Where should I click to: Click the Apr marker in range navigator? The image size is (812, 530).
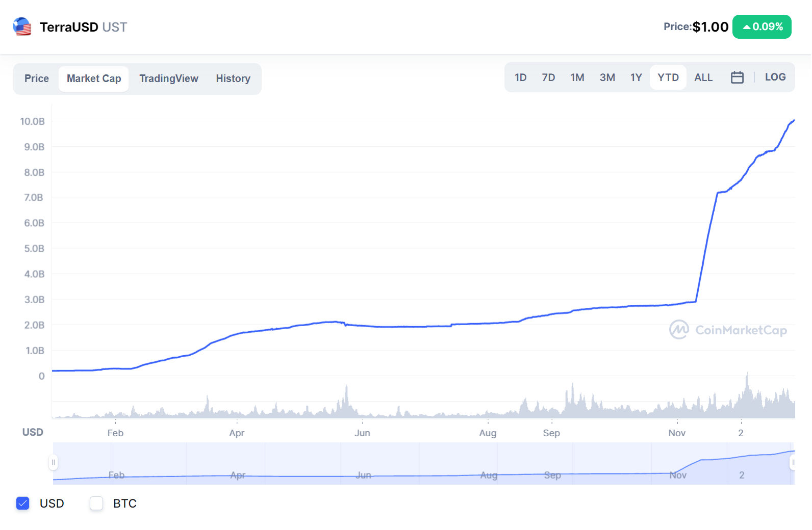[x=238, y=475]
